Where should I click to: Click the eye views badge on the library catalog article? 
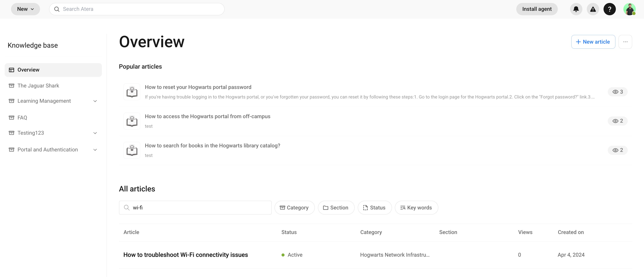click(x=618, y=150)
